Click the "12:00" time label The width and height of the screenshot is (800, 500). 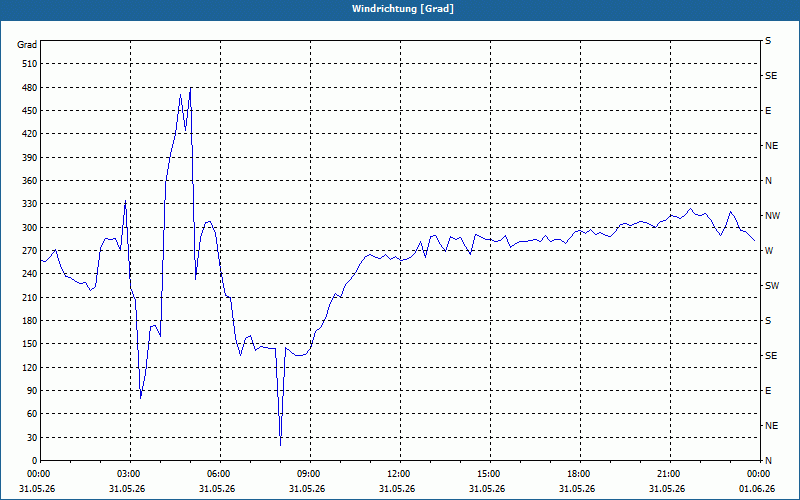(x=401, y=474)
